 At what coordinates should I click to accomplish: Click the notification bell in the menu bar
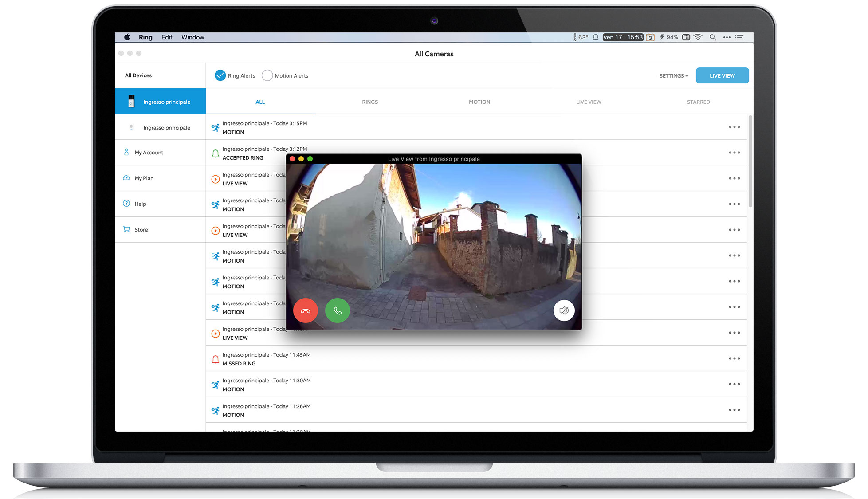pos(596,37)
